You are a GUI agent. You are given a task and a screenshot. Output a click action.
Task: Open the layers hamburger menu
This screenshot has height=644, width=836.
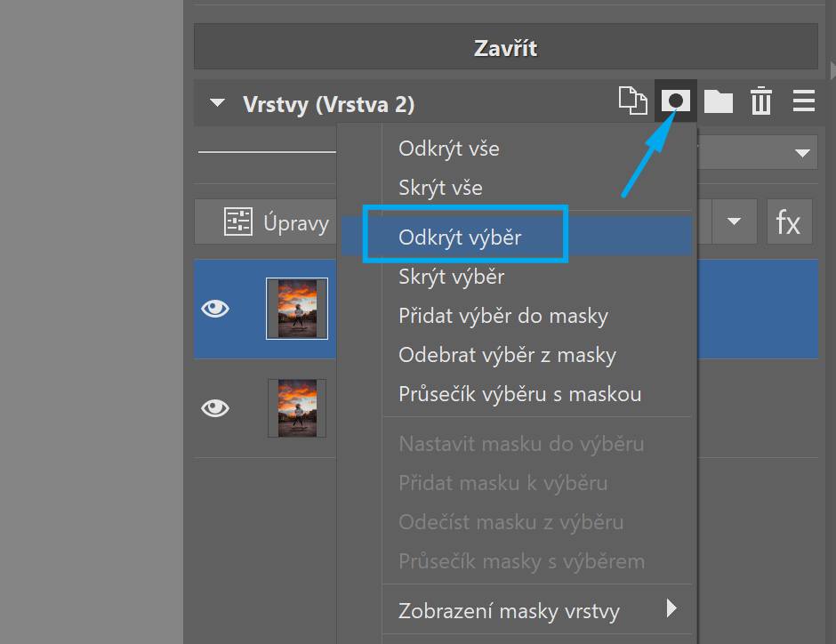(x=804, y=101)
